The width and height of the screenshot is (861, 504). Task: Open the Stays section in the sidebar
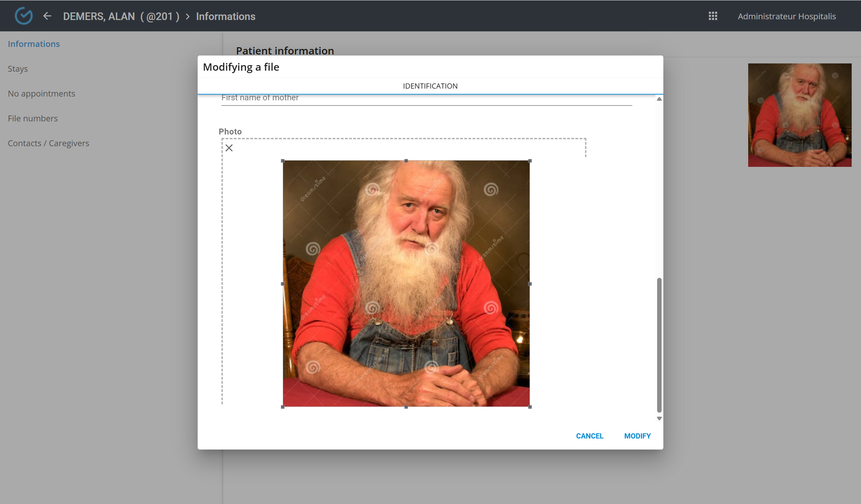tap(18, 68)
